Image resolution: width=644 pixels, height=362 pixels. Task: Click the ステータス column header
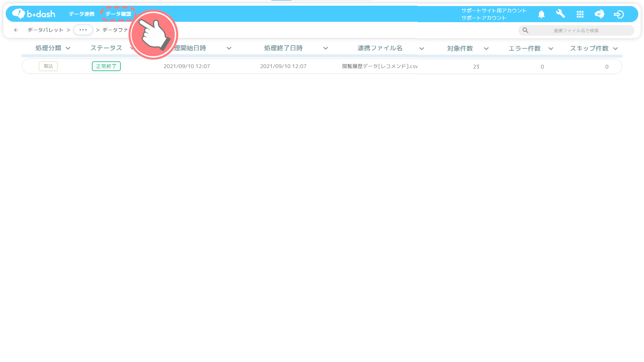pos(106,48)
